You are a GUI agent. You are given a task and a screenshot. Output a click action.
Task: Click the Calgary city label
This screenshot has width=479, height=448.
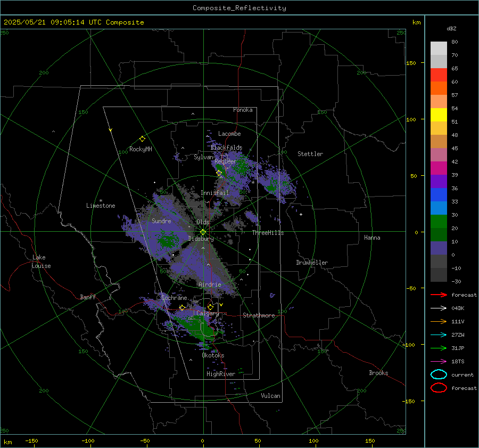pyautogui.click(x=208, y=313)
